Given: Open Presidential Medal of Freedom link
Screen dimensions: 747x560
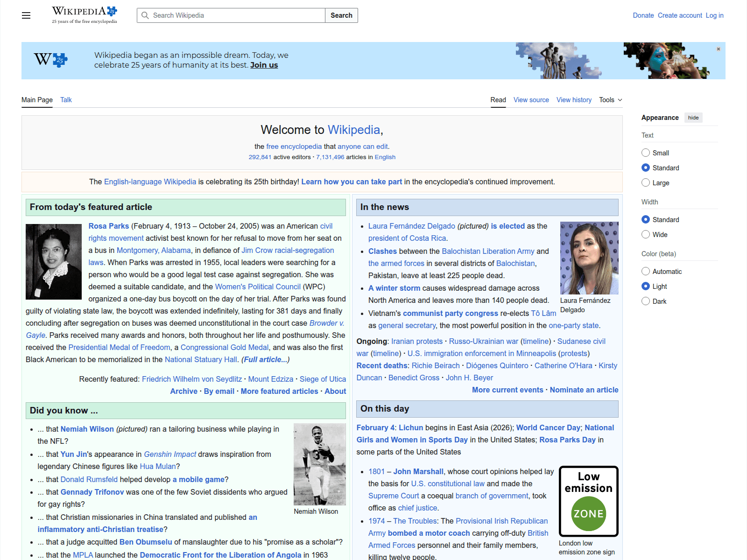Looking at the screenshot, I should pos(119,347).
